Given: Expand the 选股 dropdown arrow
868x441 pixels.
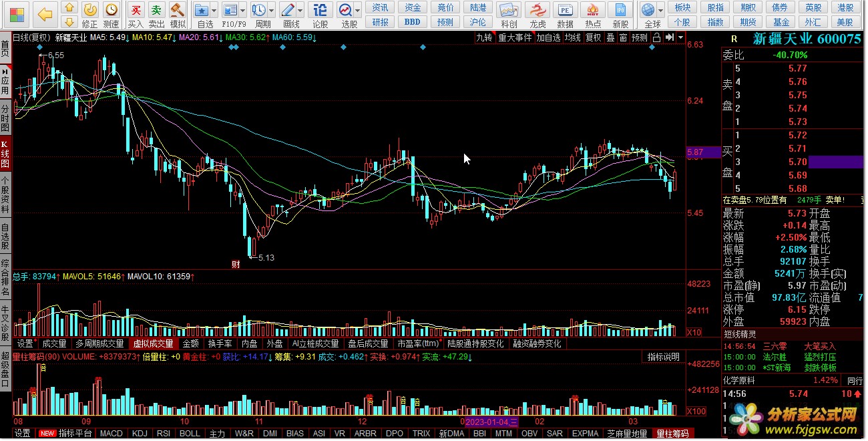Looking at the screenshot, I should (x=357, y=11).
